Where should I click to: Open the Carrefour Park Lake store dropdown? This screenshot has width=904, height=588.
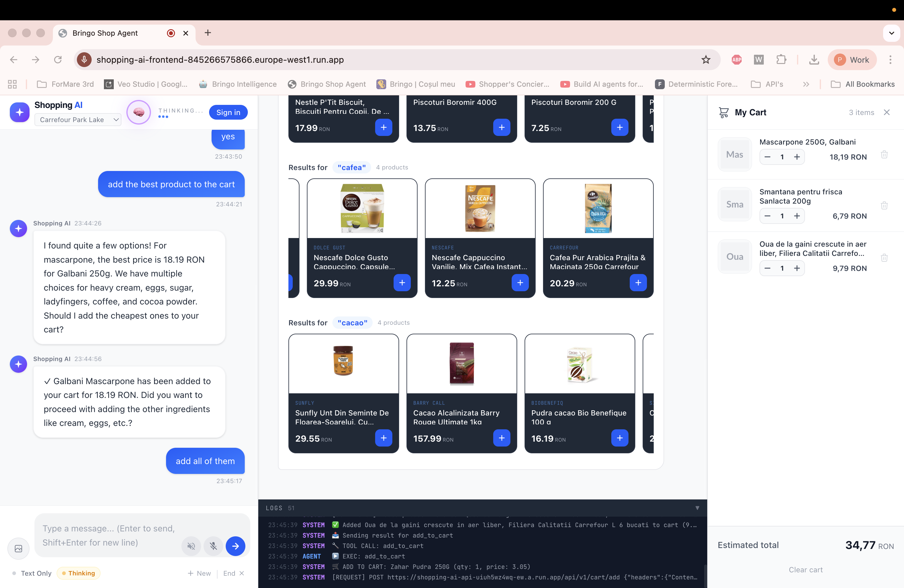pos(78,120)
